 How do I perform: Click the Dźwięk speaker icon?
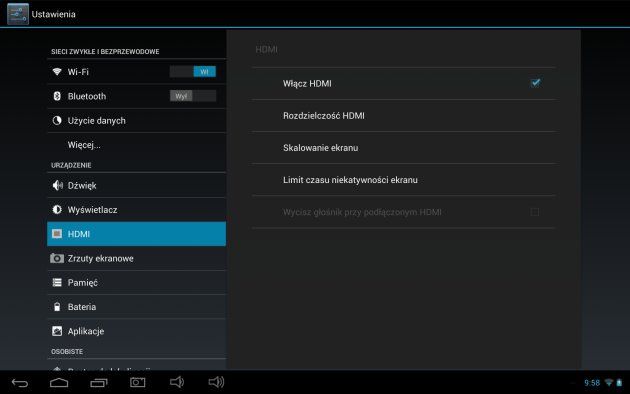[x=57, y=185]
